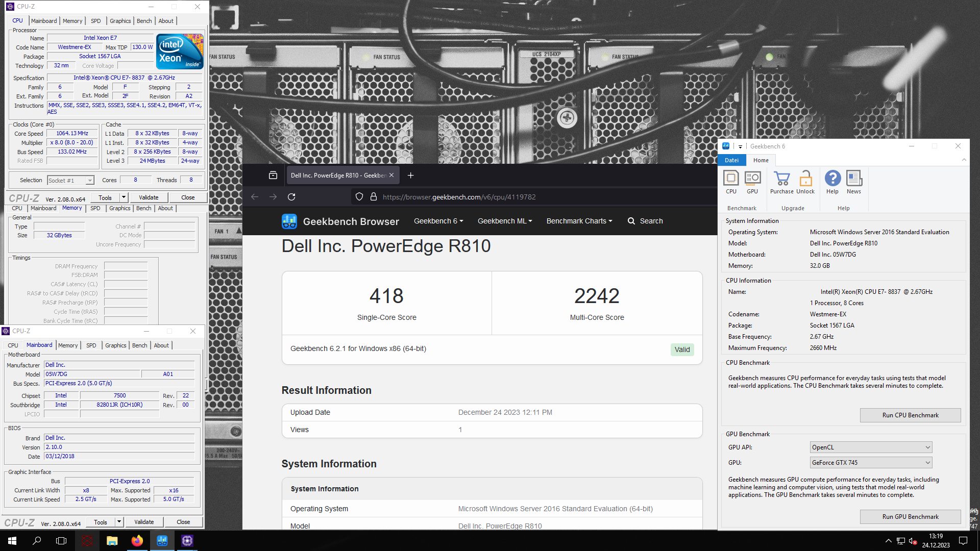980x551 pixels.
Task: Open the GPU API OpenCL dropdown
Action: click(871, 447)
